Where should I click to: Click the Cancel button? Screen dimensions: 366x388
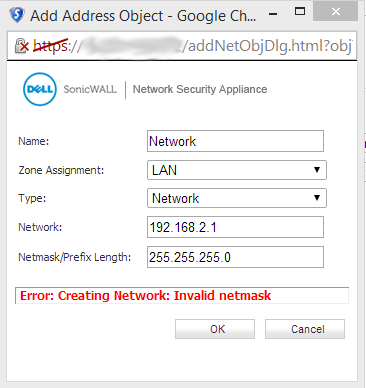305,329
